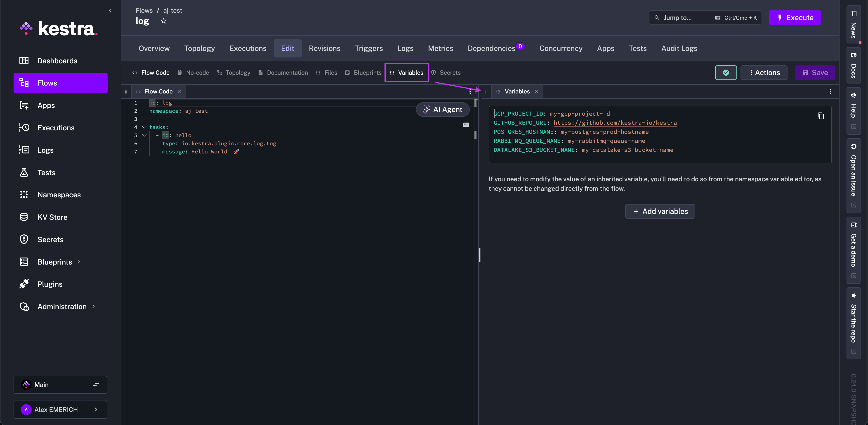Open the Audit Logs tab

679,48
